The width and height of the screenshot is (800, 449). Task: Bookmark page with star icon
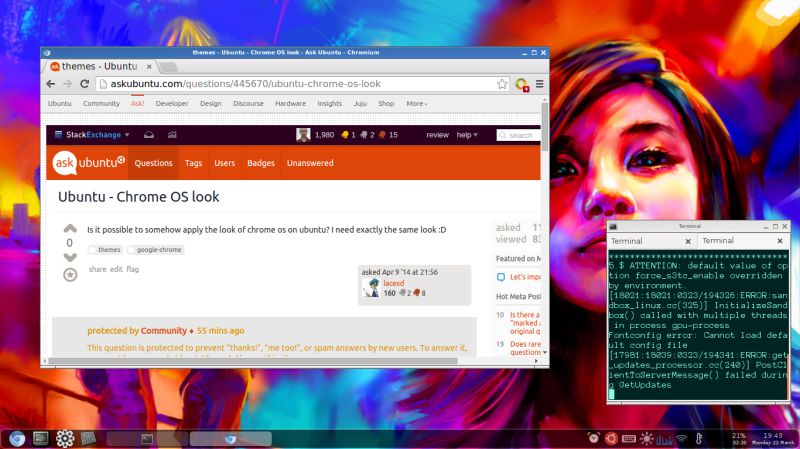502,84
